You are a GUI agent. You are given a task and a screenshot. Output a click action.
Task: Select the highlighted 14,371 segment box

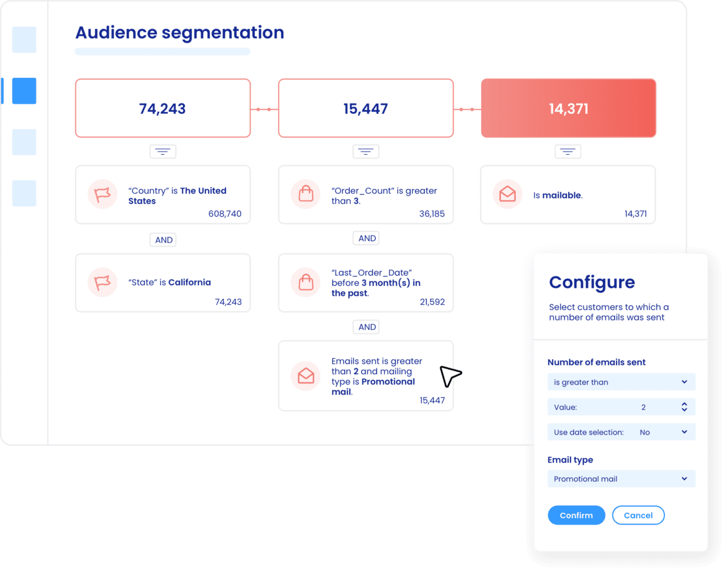point(568,109)
